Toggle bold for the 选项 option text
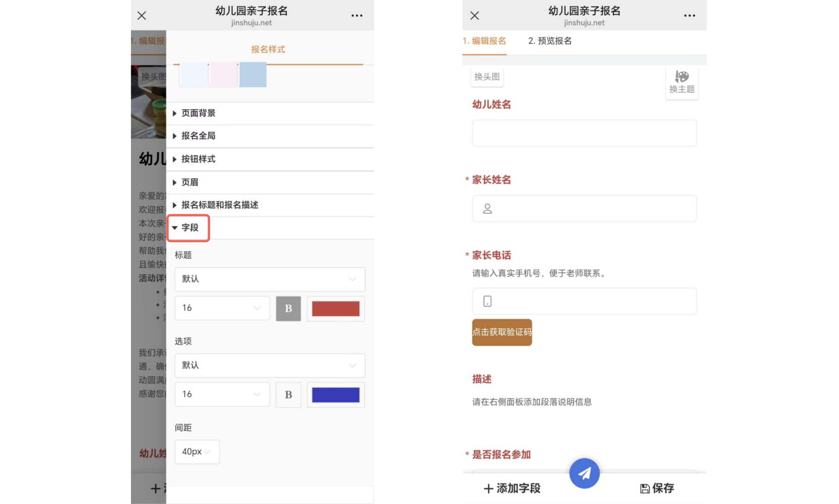Screen dimensions: 839x504 288,395
